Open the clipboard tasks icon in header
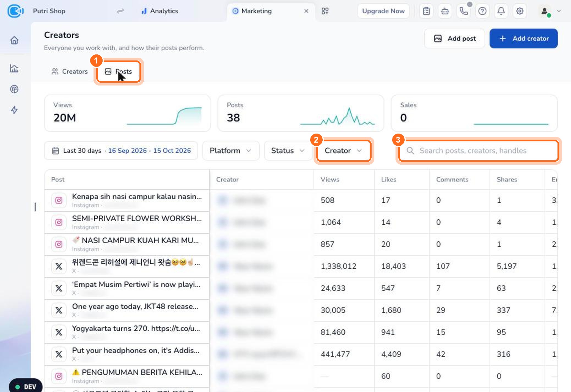The width and height of the screenshot is (571, 392). (426, 11)
